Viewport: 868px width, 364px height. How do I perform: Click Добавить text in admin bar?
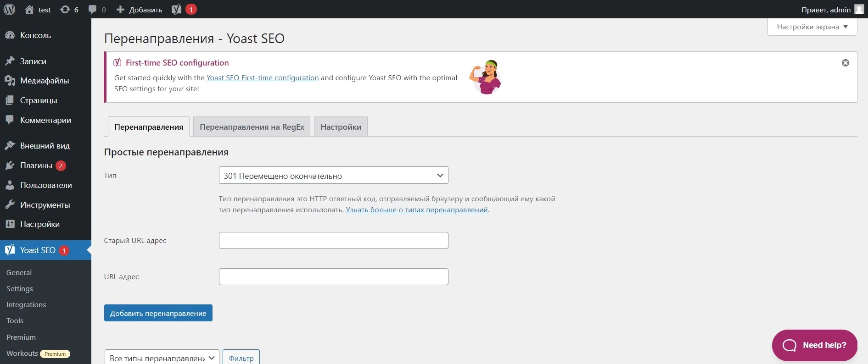pos(146,10)
